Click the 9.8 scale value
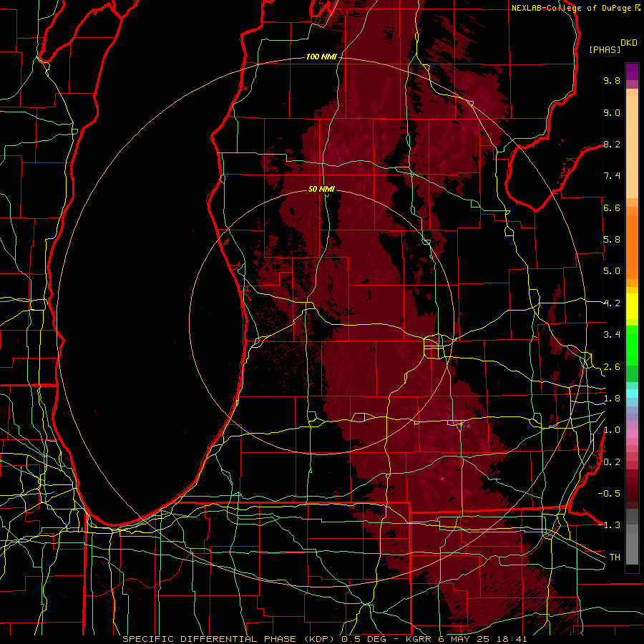 click(x=612, y=80)
